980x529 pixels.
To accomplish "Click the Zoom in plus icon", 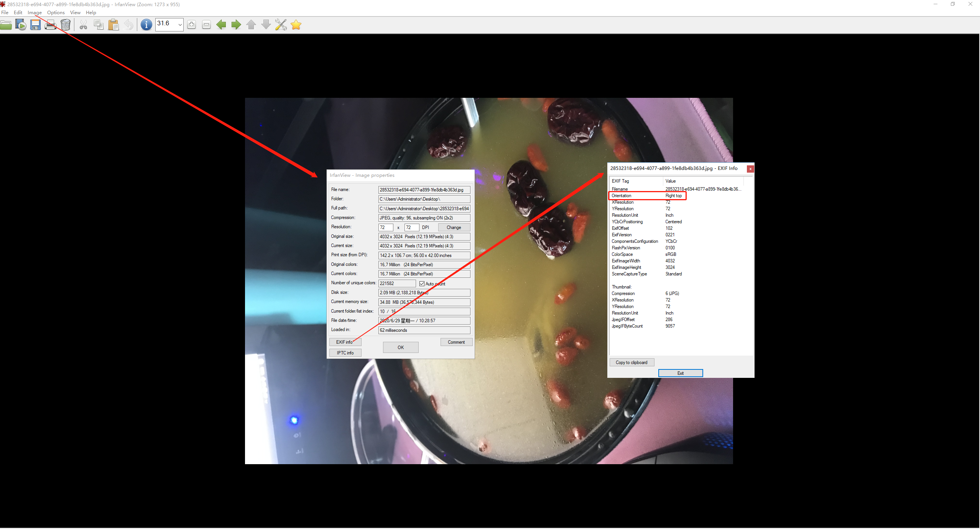I will click(x=191, y=25).
